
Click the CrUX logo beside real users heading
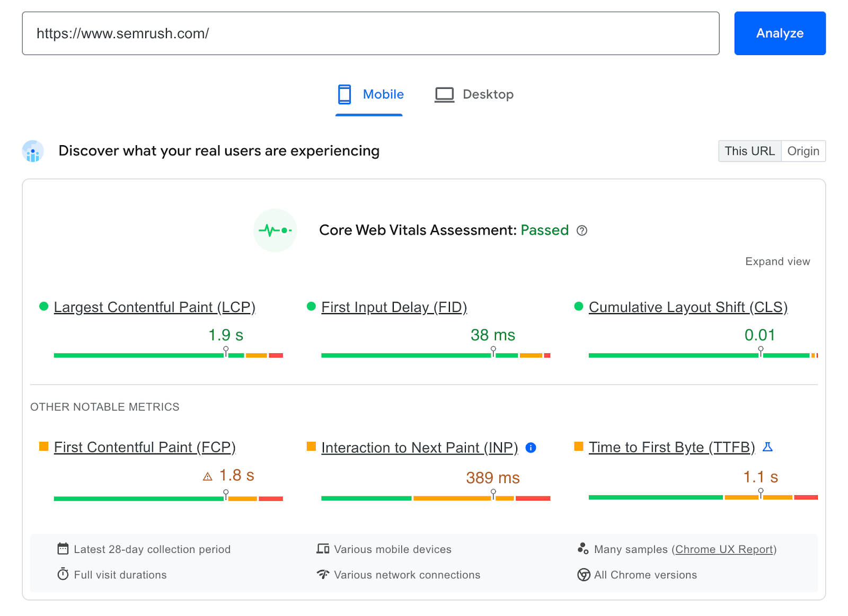(32, 152)
